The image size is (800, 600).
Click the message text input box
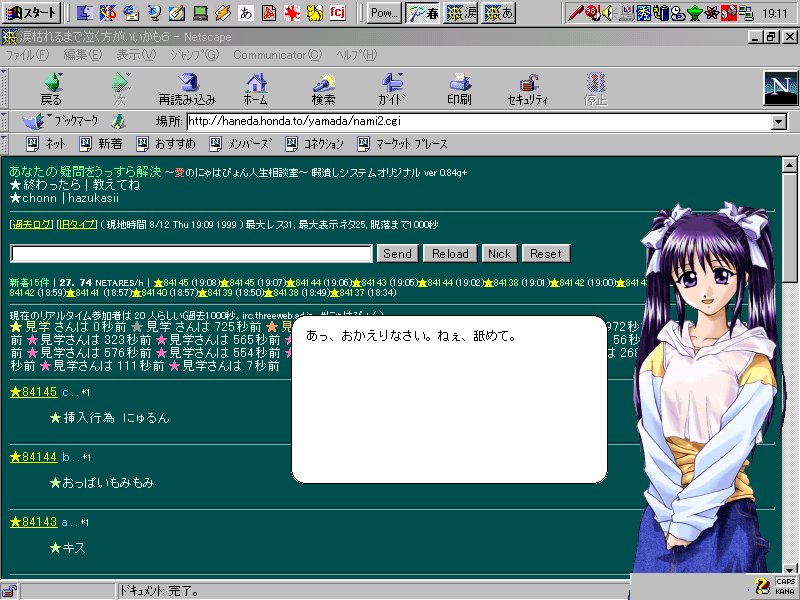[191, 254]
